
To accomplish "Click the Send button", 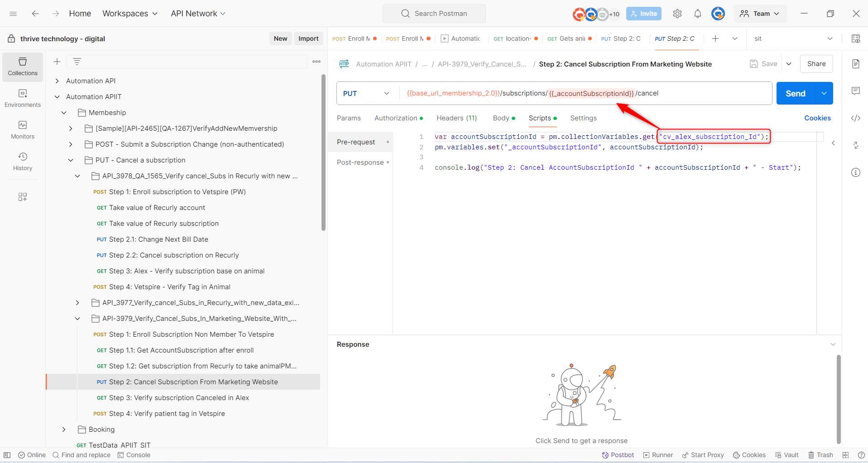I will click(796, 93).
